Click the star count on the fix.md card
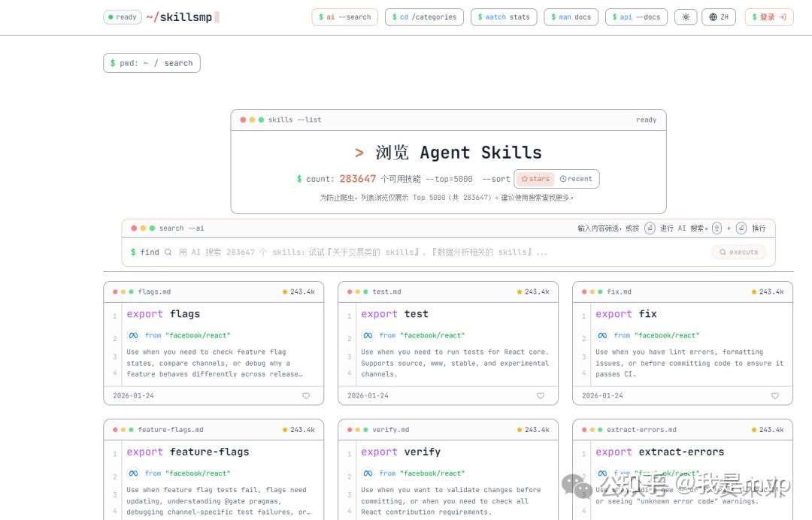This screenshot has height=520, width=812. (x=768, y=292)
